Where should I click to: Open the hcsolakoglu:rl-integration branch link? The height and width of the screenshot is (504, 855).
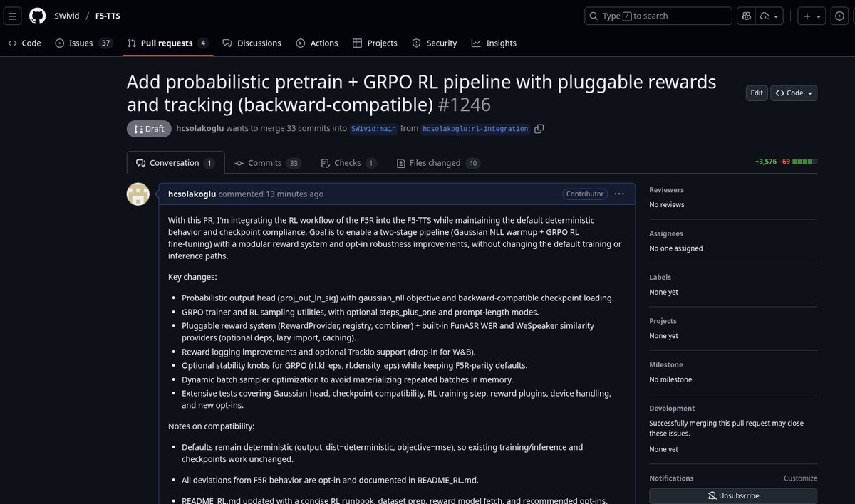coord(475,129)
